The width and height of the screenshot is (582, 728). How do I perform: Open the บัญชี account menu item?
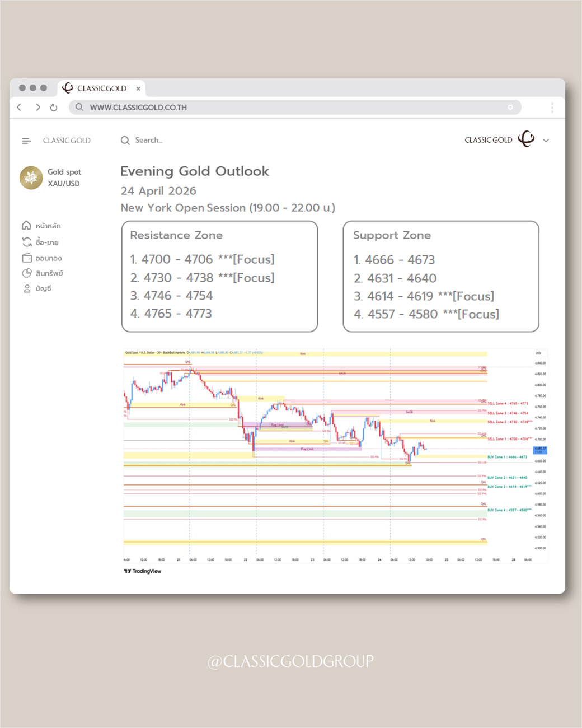[x=37, y=288]
